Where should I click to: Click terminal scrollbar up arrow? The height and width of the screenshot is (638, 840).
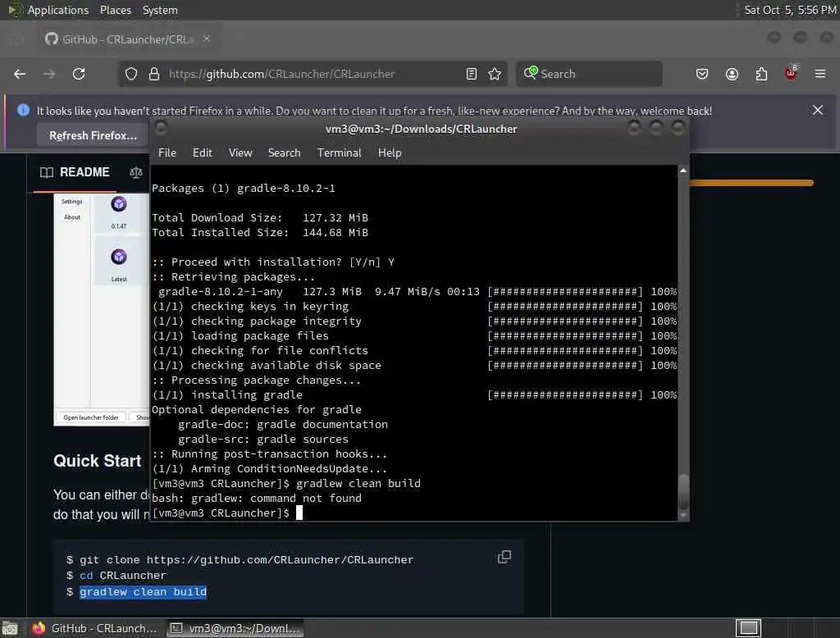683,171
